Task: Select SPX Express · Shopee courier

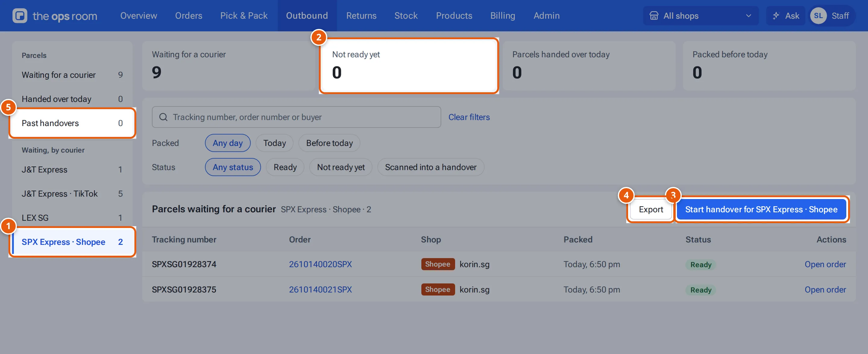Action: (x=72, y=242)
